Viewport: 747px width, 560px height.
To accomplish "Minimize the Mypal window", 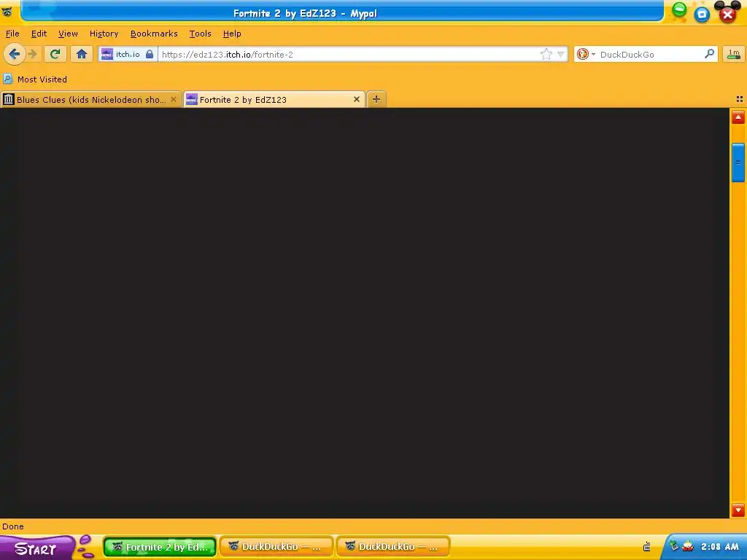I will (x=679, y=9).
